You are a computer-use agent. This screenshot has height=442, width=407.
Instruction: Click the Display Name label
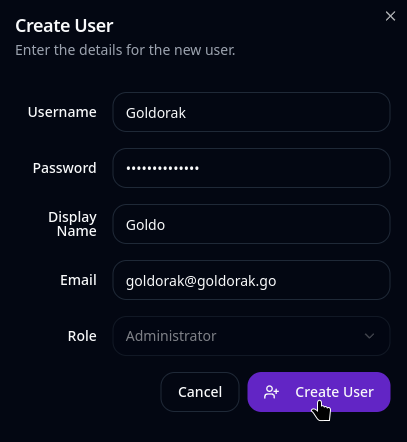(73, 224)
